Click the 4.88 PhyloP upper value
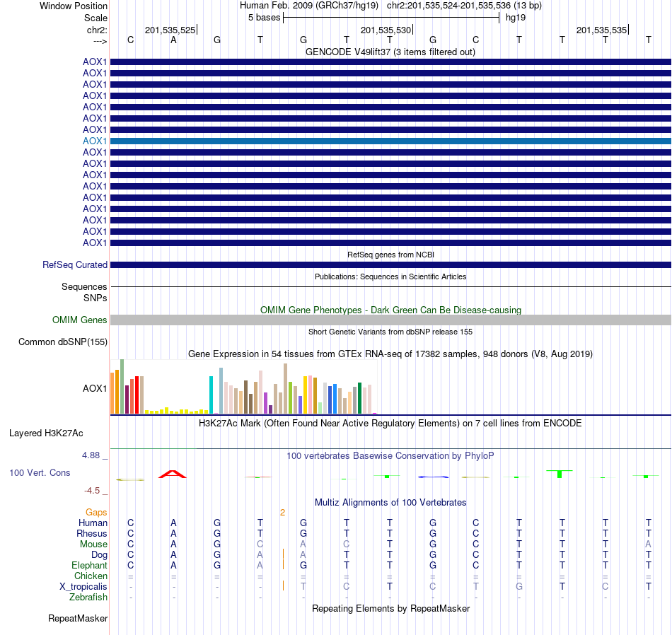The height and width of the screenshot is (635, 672). tap(91, 455)
